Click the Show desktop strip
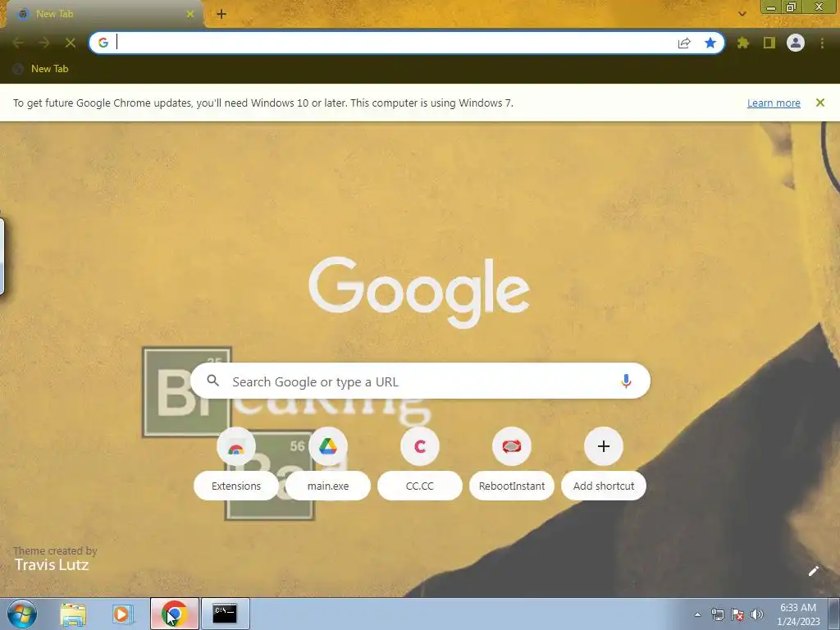Image resolution: width=840 pixels, height=630 pixels. click(834, 614)
